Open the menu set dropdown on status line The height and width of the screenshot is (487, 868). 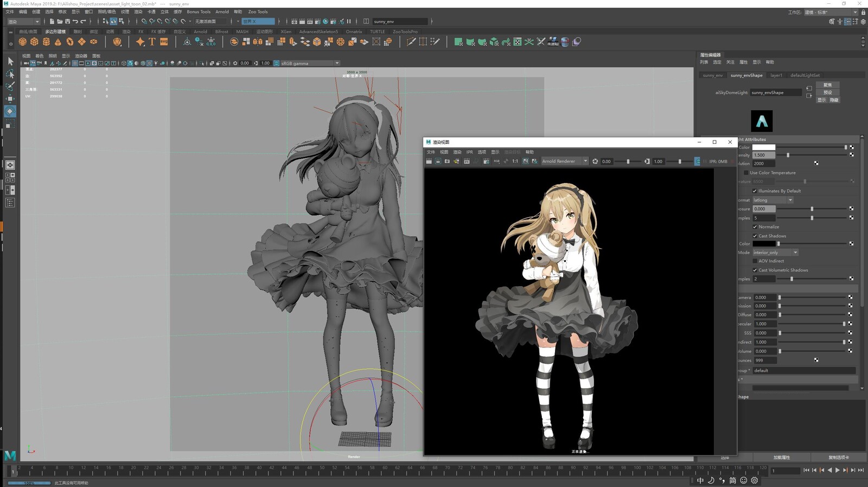point(23,22)
